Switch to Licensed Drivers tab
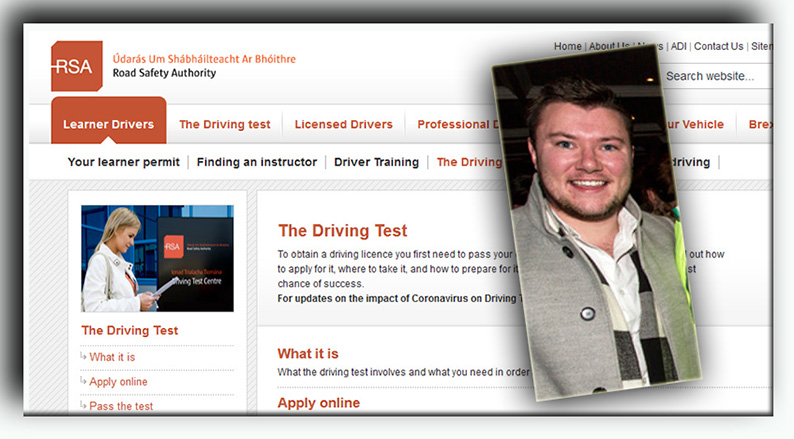 click(x=343, y=125)
